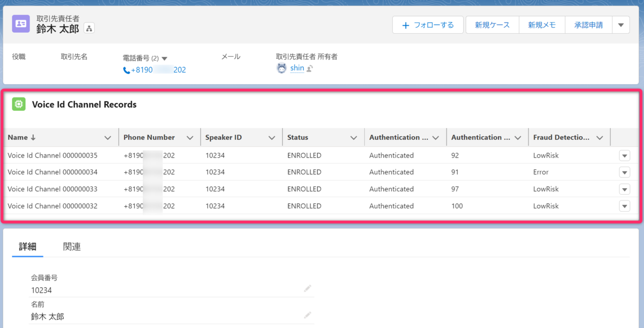
Task: Click the Voice Id Channel 000000033 name cell
Action: coord(53,189)
